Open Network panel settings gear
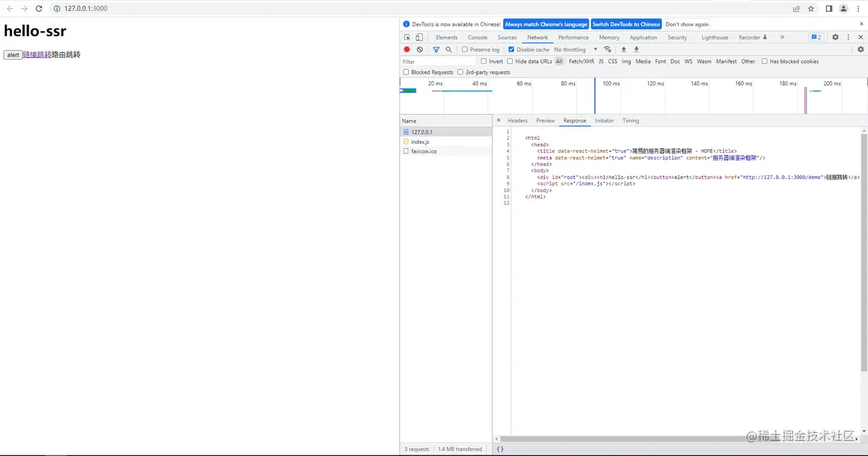 [x=861, y=50]
